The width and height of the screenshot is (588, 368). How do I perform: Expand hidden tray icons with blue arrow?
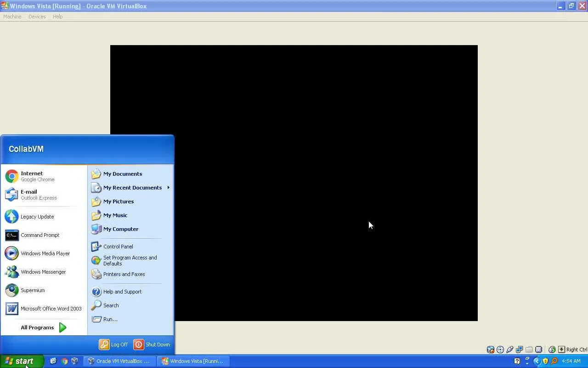[x=537, y=361]
